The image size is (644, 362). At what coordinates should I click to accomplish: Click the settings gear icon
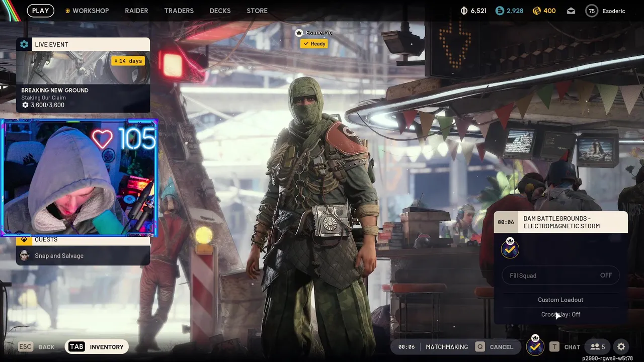[621, 347]
